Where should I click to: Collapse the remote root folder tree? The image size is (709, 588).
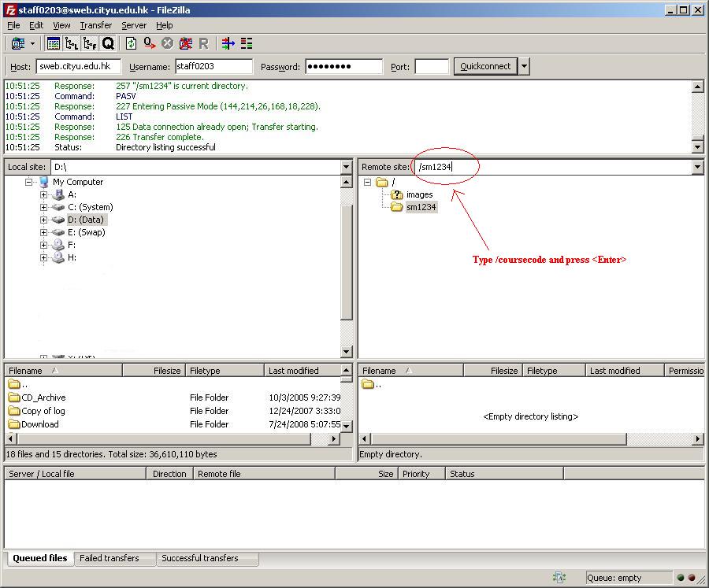click(367, 182)
